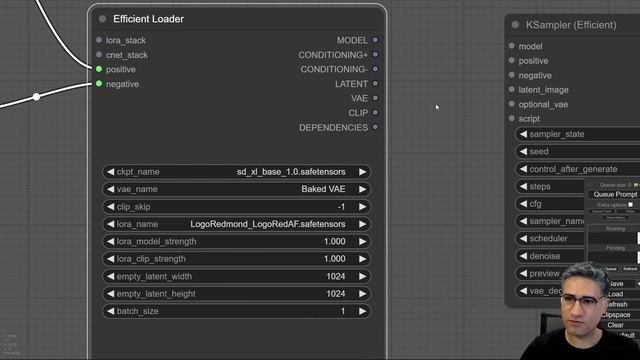The height and width of the screenshot is (360, 640).
Task: Increase batch_size with its right arrow
Action: pyautogui.click(x=362, y=311)
